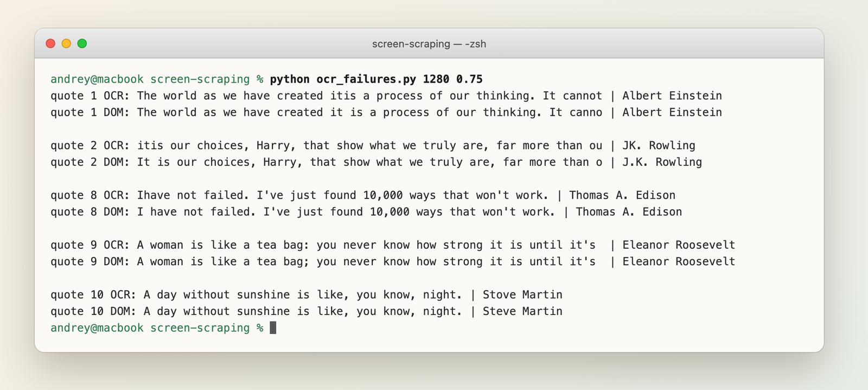Click the last prompt 'andrey@macbook screen-scraping %'
The width and height of the screenshot is (868, 390).
157,328
